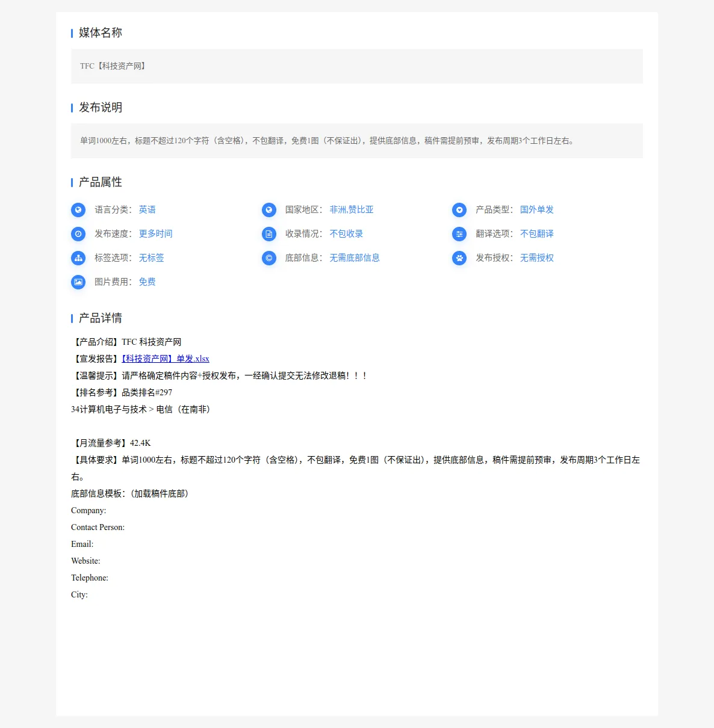Screen dimensions: 714x728
Task: Click the 无标签 tag option value
Action: click(x=152, y=258)
